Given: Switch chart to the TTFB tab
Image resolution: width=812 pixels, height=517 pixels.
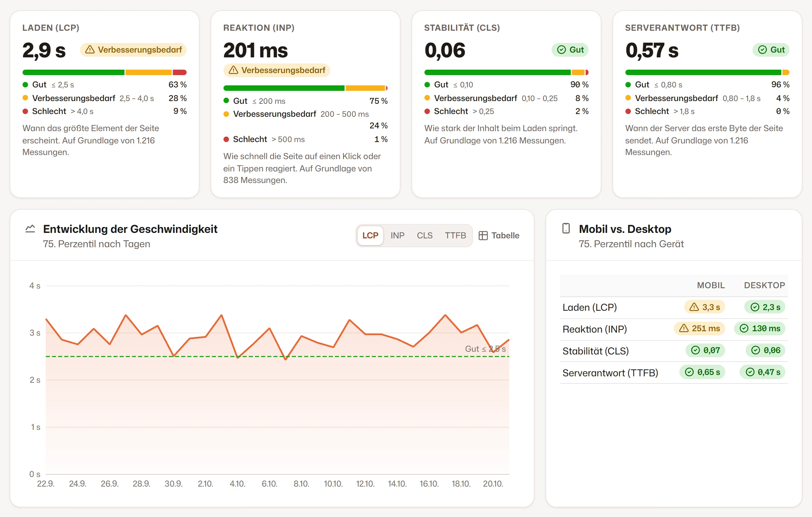Looking at the screenshot, I should [455, 236].
